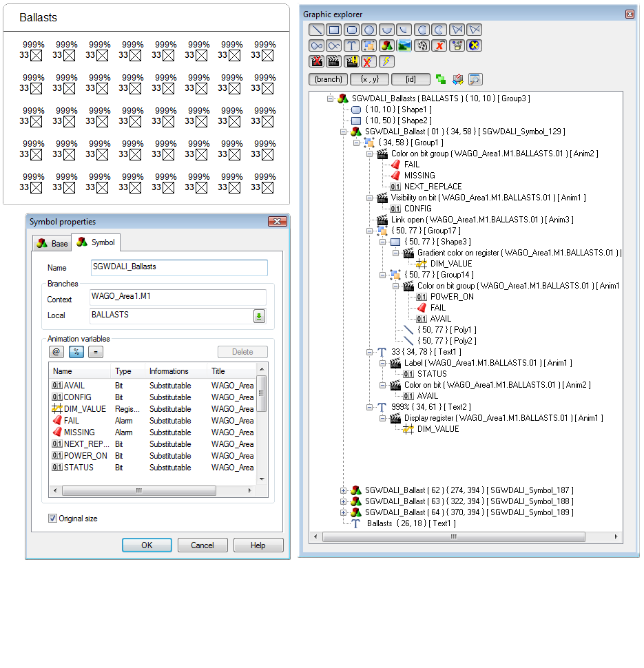Toggle the {x , y} coordinates display

click(369, 79)
